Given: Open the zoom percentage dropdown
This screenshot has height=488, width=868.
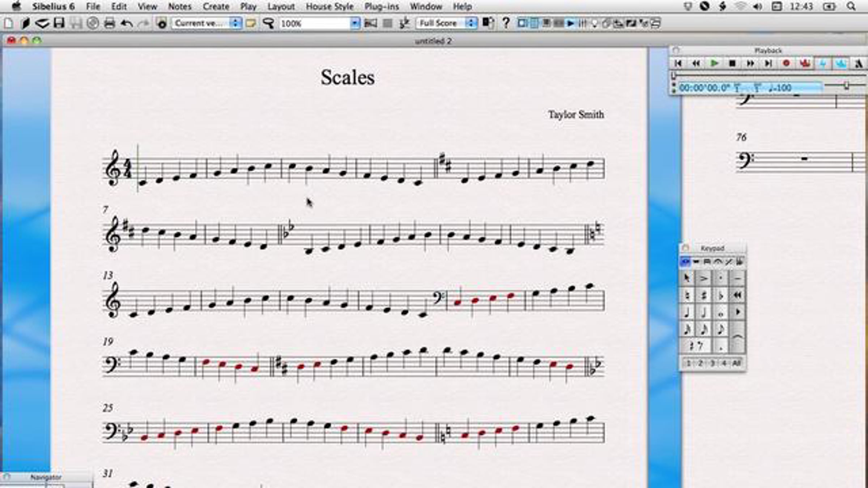Looking at the screenshot, I should pos(355,23).
